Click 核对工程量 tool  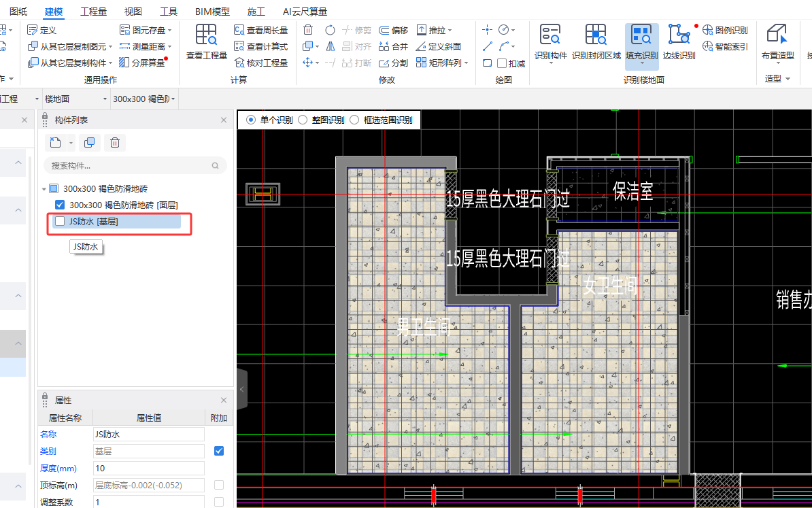coord(260,63)
